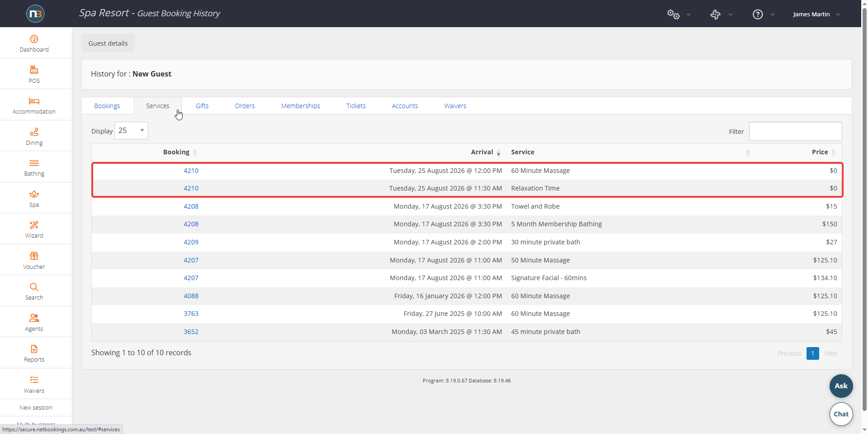Image resolution: width=868 pixels, height=434 pixels.
Task: Open the Chat bubble button
Action: coord(841,414)
